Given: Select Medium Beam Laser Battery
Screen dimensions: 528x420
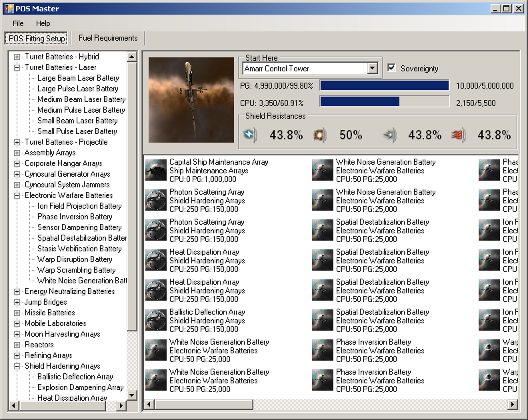Looking at the screenshot, I should point(81,99).
